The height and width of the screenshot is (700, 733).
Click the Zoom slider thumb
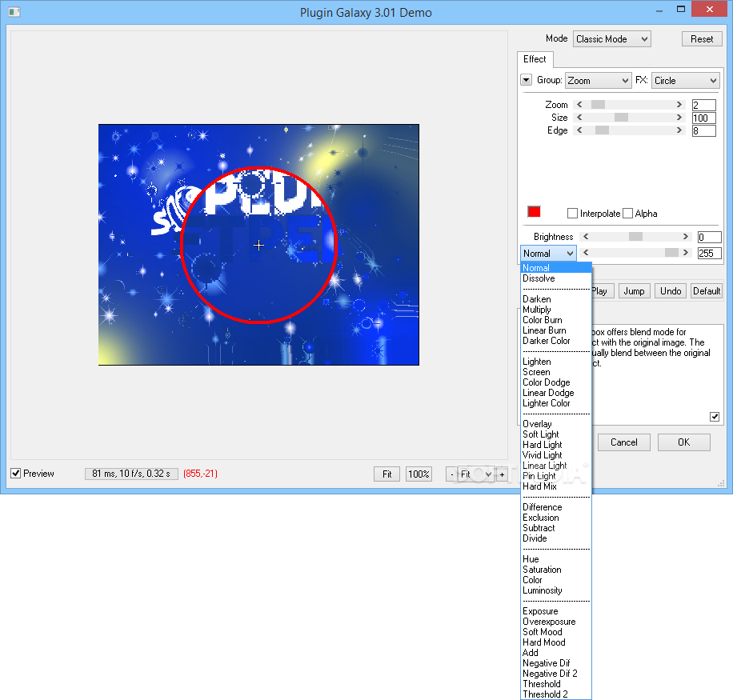(x=598, y=105)
